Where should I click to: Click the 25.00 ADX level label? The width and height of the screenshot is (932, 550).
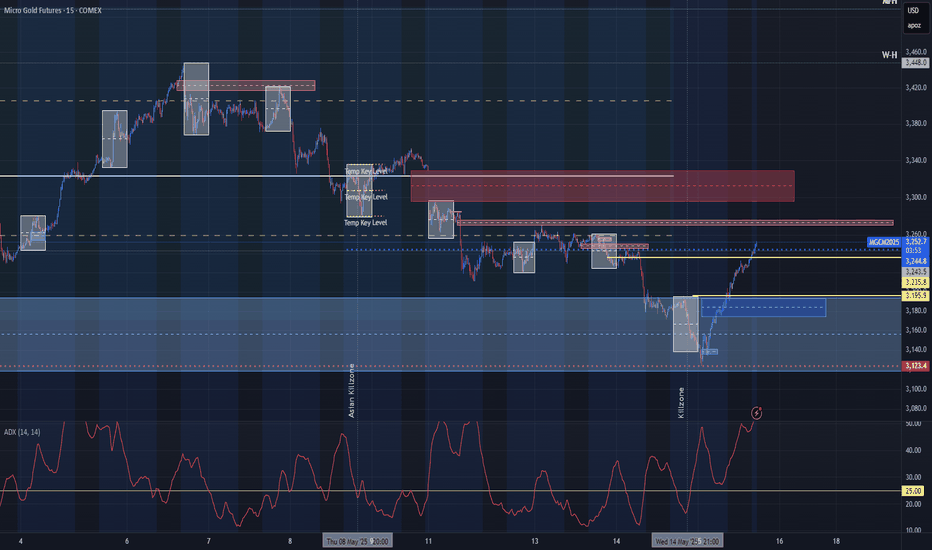(x=913, y=491)
